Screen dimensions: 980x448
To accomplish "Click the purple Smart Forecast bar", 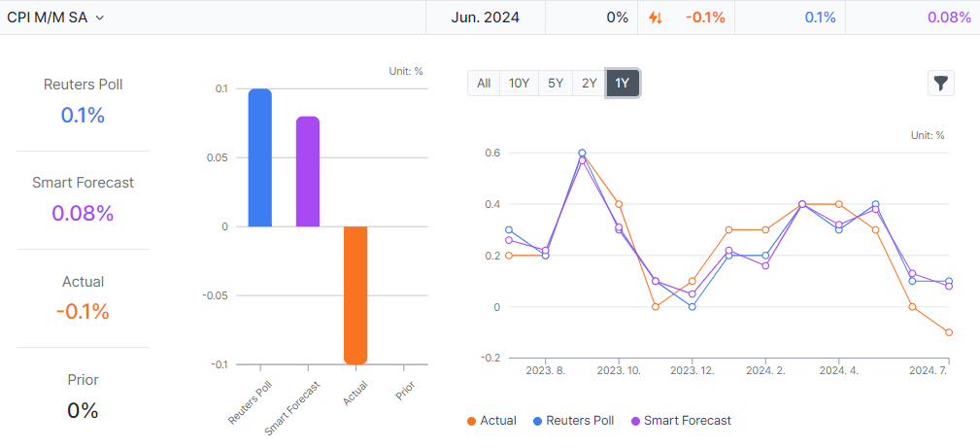I will tap(307, 171).
